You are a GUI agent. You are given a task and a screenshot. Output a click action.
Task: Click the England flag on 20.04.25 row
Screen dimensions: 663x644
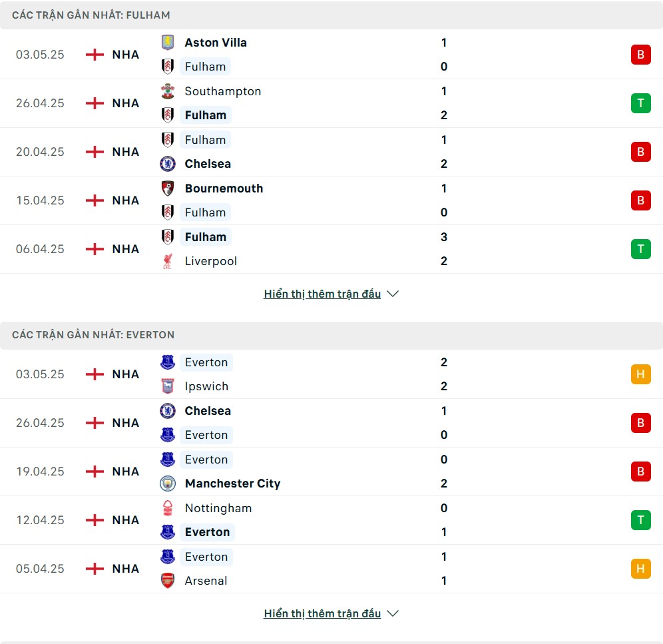(x=95, y=151)
